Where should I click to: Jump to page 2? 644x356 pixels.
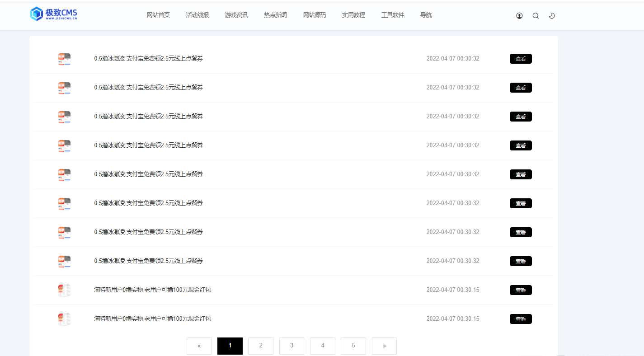(x=261, y=346)
